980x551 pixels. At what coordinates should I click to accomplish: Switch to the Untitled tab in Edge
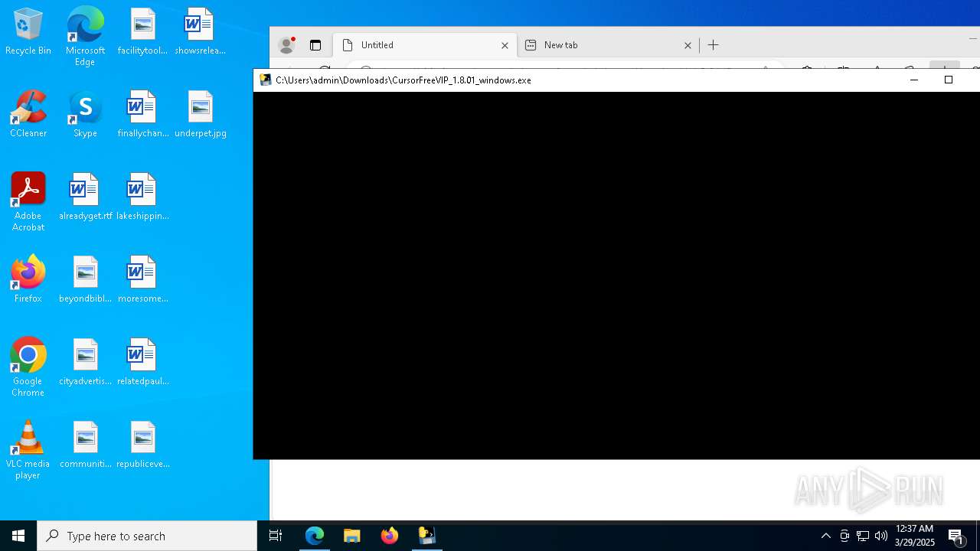click(x=425, y=45)
